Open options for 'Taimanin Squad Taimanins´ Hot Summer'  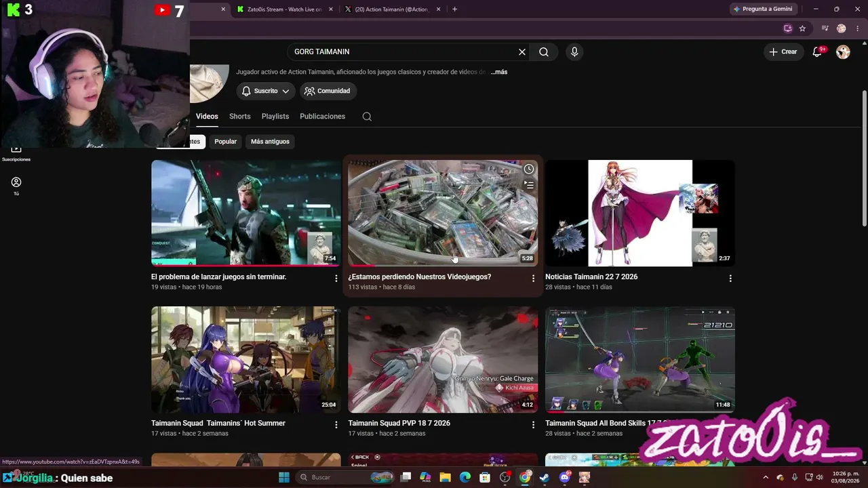(336, 424)
